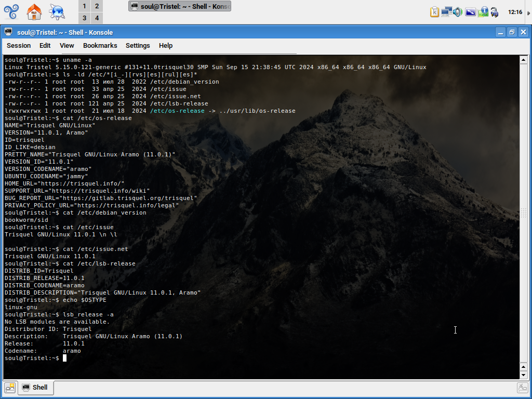Open the Session menu
Screen dimensions: 532x399
click(x=19, y=46)
